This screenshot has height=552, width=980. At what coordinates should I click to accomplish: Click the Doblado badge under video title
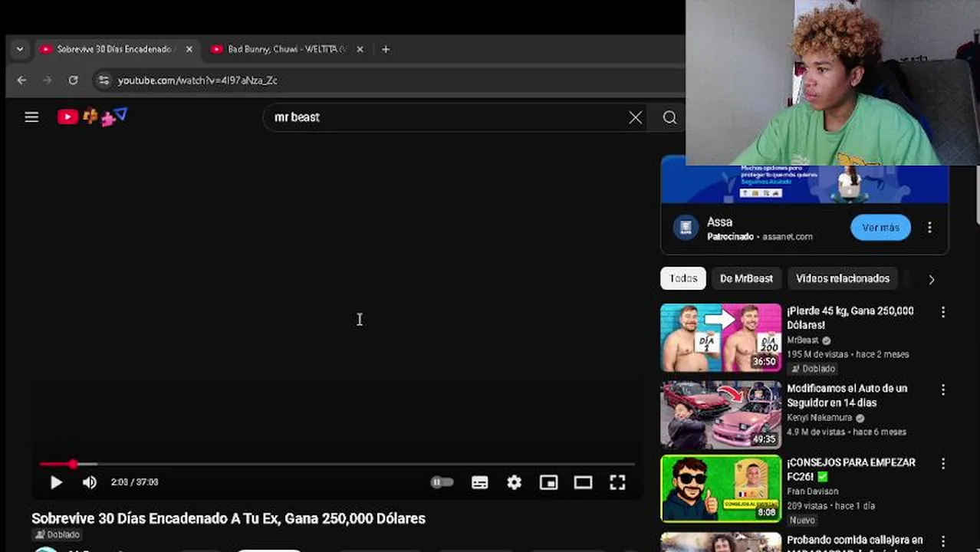57,534
